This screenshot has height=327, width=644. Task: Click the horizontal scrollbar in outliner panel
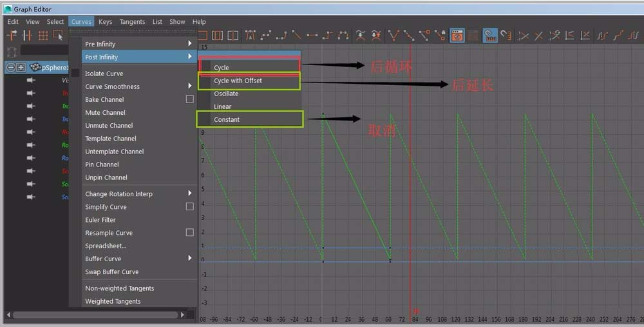95,315
